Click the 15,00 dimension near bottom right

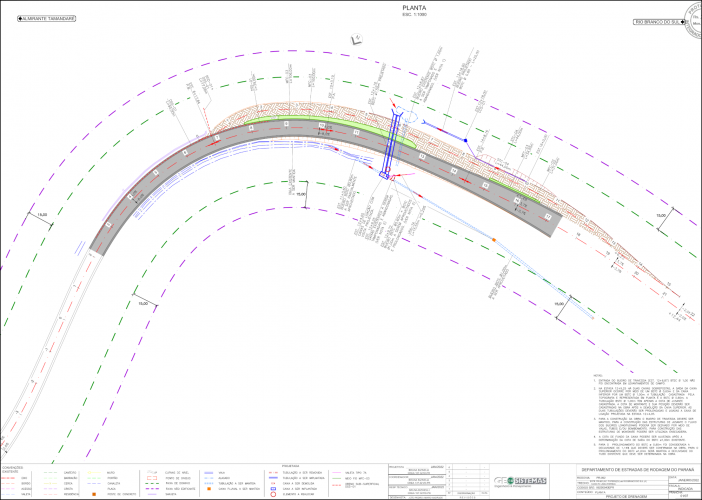(558, 301)
